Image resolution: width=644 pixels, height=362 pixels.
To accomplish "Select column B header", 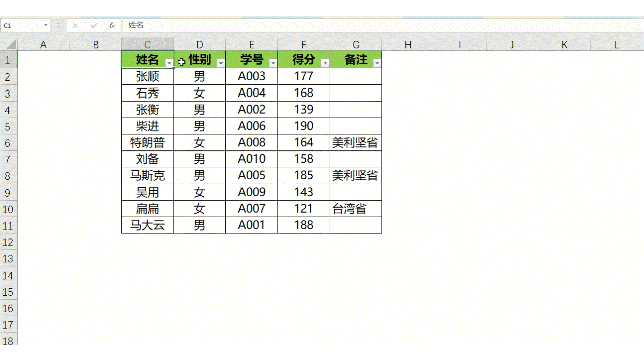I will point(96,44).
